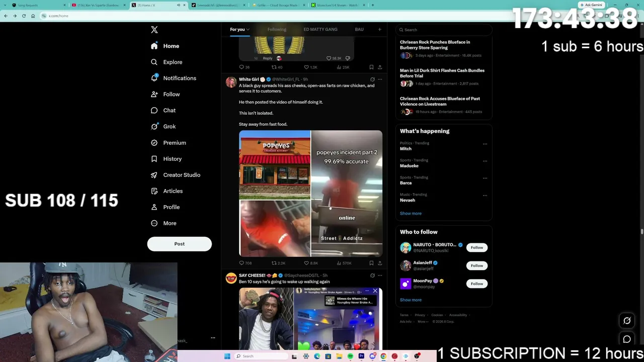
Task: Open the Popeyes storefront image
Action: pyautogui.click(x=275, y=165)
